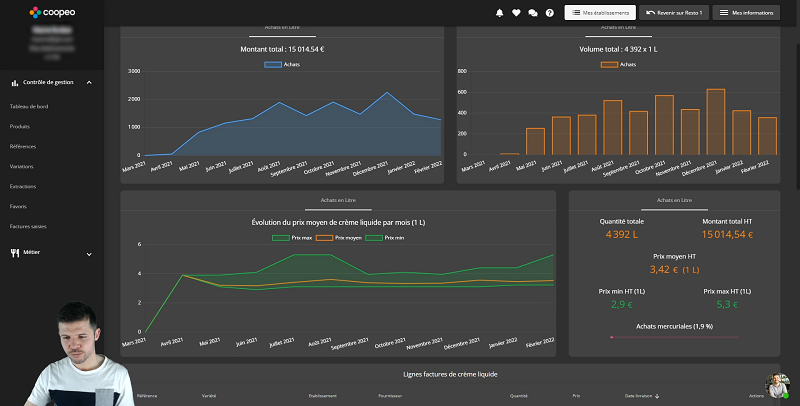
Task: Toggle orange Achats legend on volume chart
Action: coord(618,65)
